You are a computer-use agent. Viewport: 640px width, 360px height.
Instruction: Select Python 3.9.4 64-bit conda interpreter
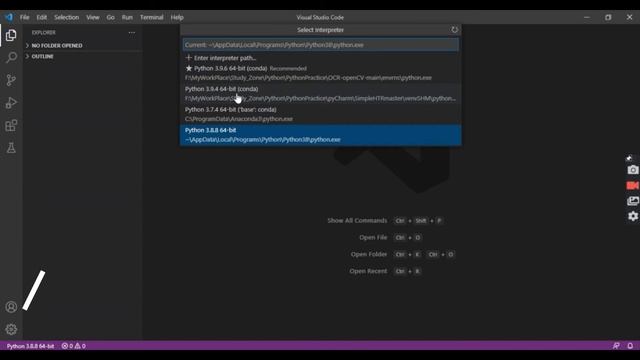pyautogui.click(x=321, y=93)
